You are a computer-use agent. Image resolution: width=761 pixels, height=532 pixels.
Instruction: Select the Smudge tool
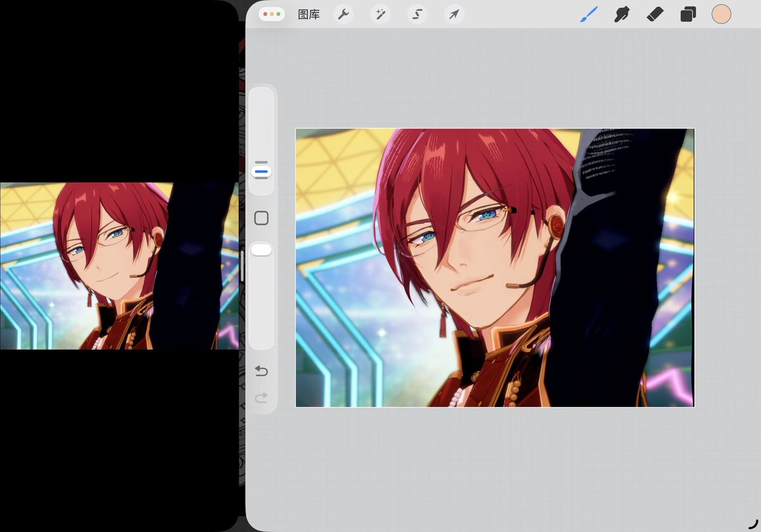(x=622, y=15)
